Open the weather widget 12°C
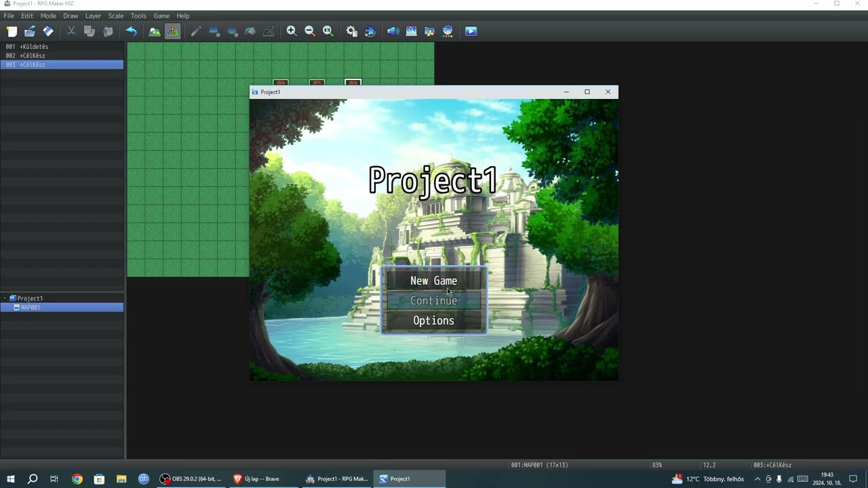 click(708, 479)
